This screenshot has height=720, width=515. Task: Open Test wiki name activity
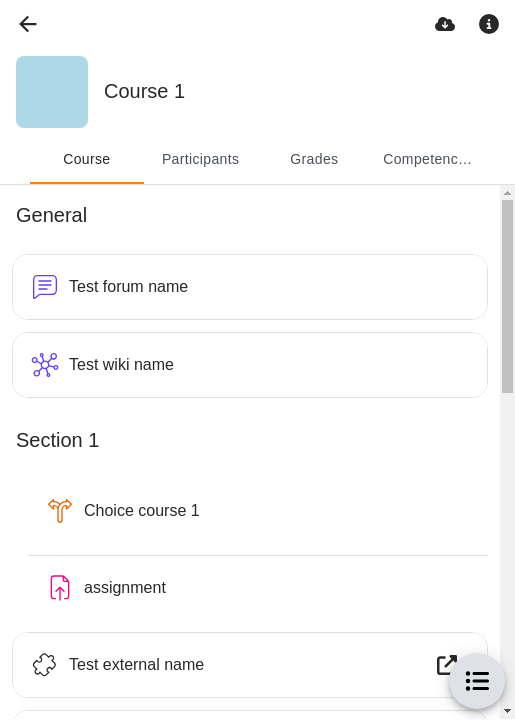[250, 365]
